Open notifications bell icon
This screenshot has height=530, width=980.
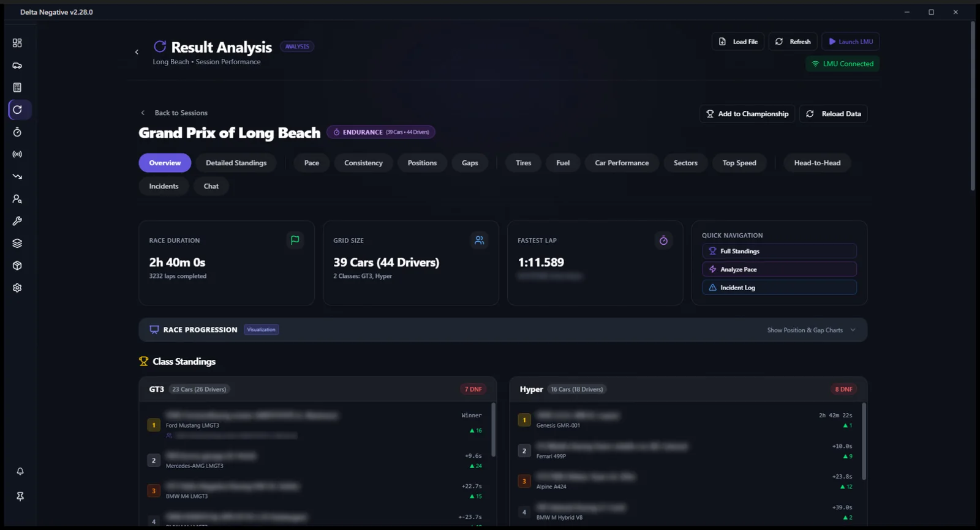point(20,471)
